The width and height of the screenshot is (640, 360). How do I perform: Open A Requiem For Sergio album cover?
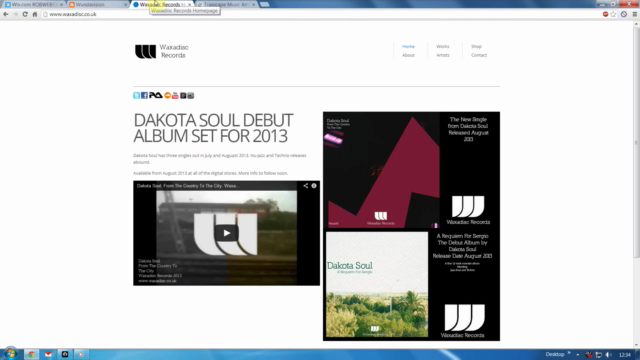point(377,284)
